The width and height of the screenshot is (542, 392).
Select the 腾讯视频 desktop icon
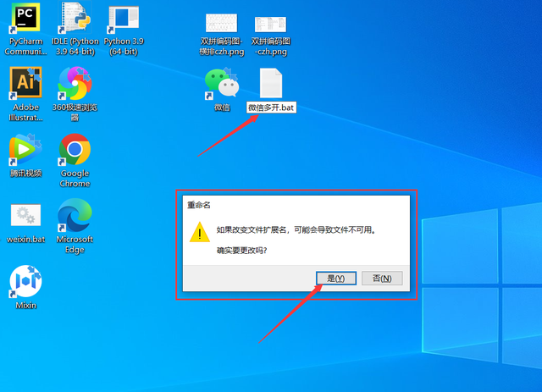pos(25,149)
